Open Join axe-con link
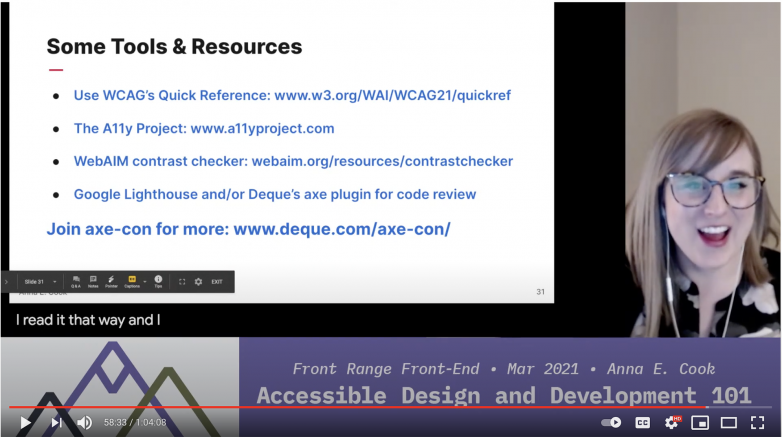The image size is (782, 437). (248, 229)
